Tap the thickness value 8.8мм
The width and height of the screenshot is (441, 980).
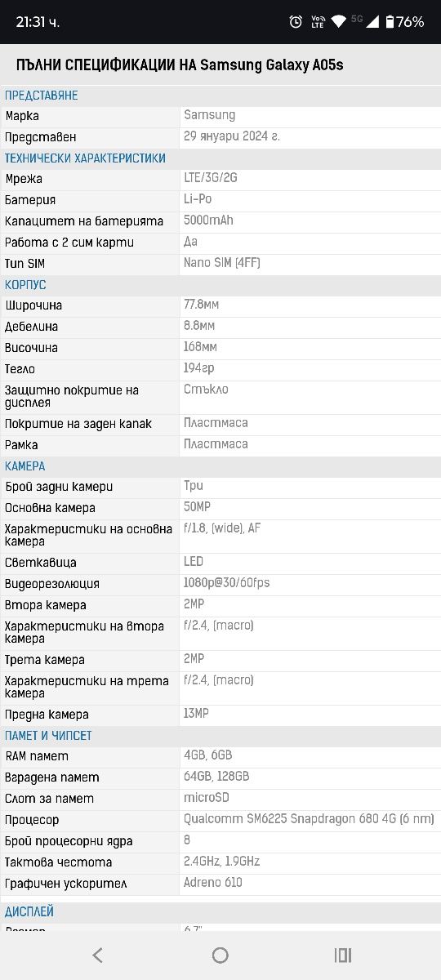tap(199, 326)
